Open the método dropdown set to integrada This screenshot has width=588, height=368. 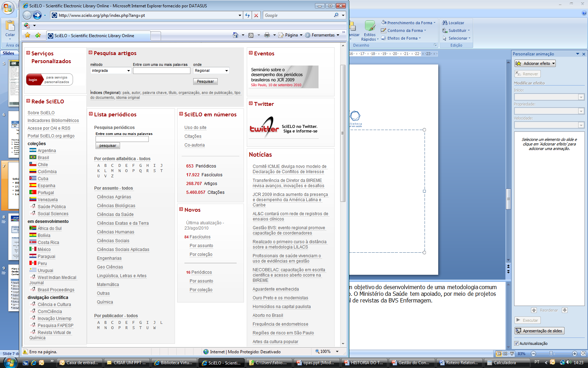[x=111, y=70]
